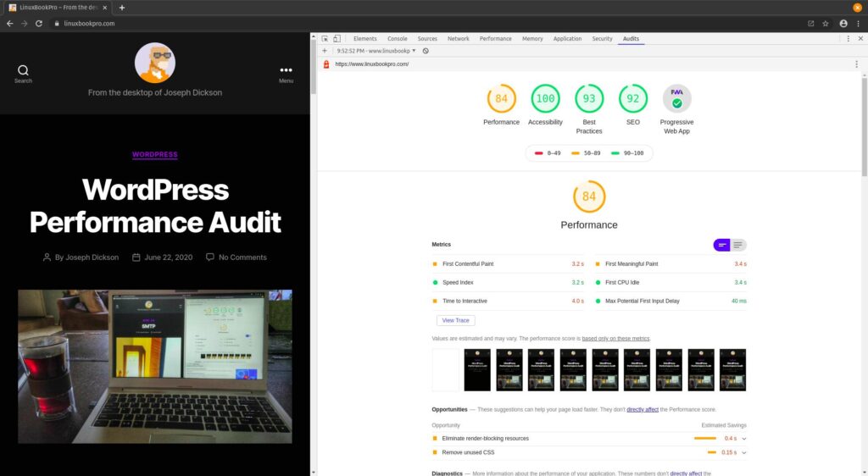The height and width of the screenshot is (476, 868).
Task: Open the Sources tab
Action: [x=427, y=39]
